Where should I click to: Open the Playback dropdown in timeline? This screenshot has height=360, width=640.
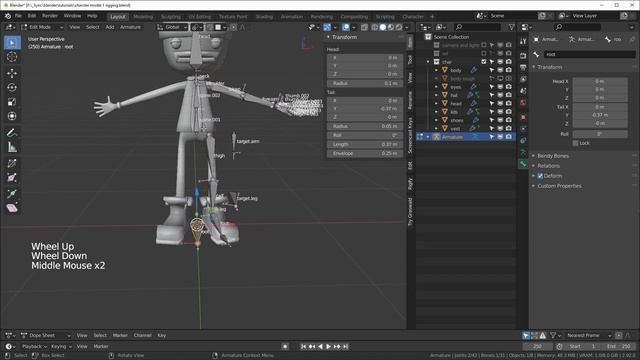(x=34, y=347)
